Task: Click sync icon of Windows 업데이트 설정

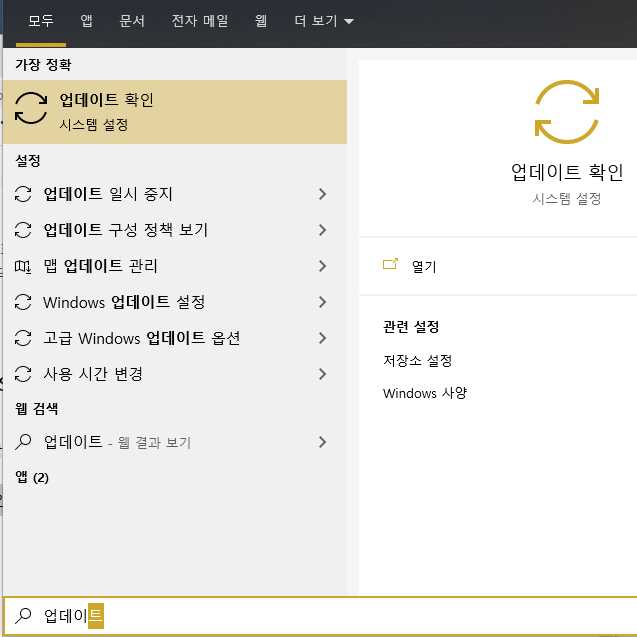Action: [23, 302]
